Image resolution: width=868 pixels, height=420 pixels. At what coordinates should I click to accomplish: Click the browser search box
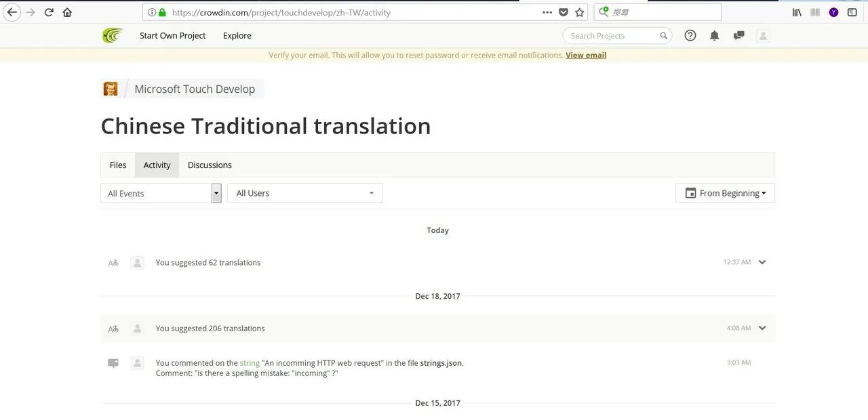(658, 12)
